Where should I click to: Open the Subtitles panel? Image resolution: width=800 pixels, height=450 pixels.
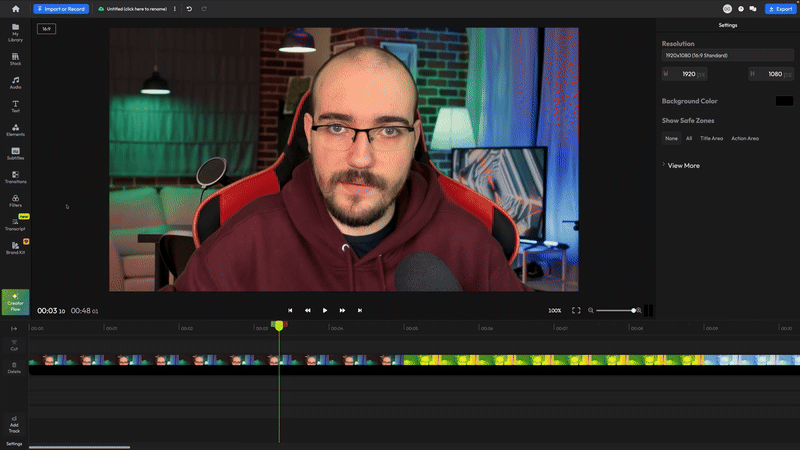click(15, 154)
